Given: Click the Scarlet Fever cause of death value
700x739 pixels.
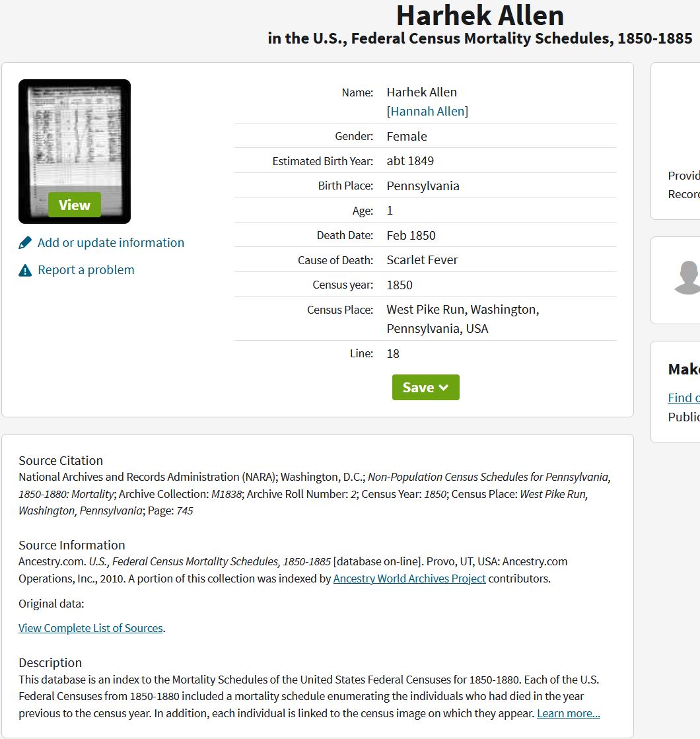Looking at the screenshot, I should [x=422, y=260].
